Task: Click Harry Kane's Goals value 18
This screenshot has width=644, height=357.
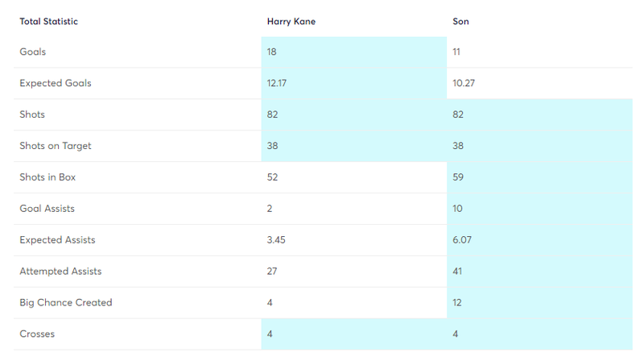Action: click(271, 52)
